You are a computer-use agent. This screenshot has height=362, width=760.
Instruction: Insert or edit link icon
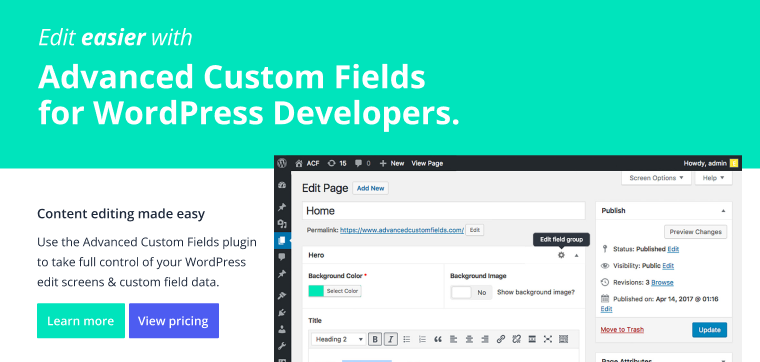(x=501, y=339)
